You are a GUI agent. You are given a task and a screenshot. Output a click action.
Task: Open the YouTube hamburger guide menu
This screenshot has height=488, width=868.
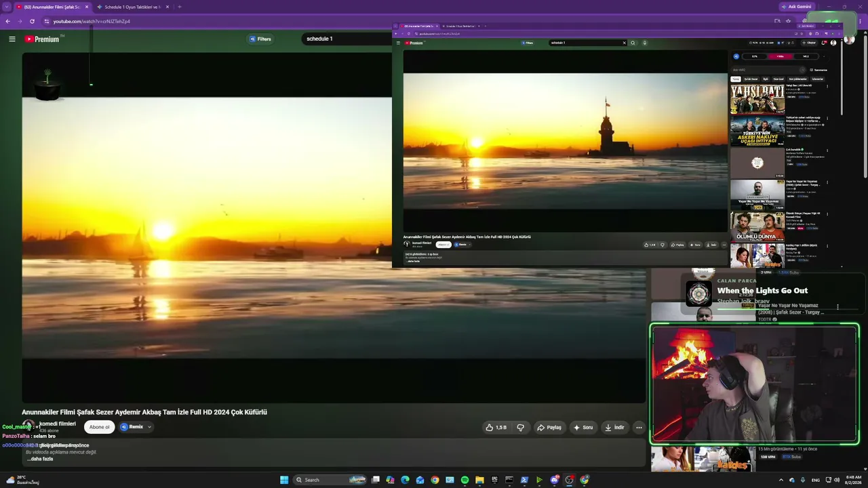(x=12, y=39)
